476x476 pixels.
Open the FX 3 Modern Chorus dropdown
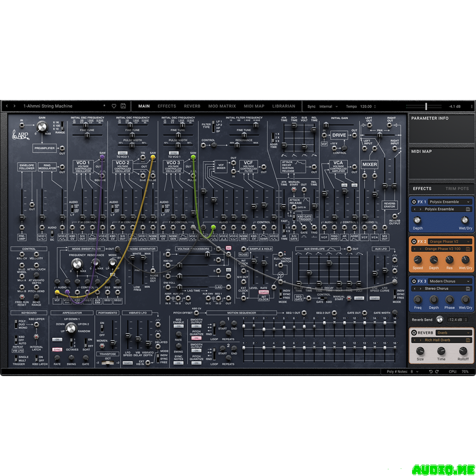click(449, 281)
